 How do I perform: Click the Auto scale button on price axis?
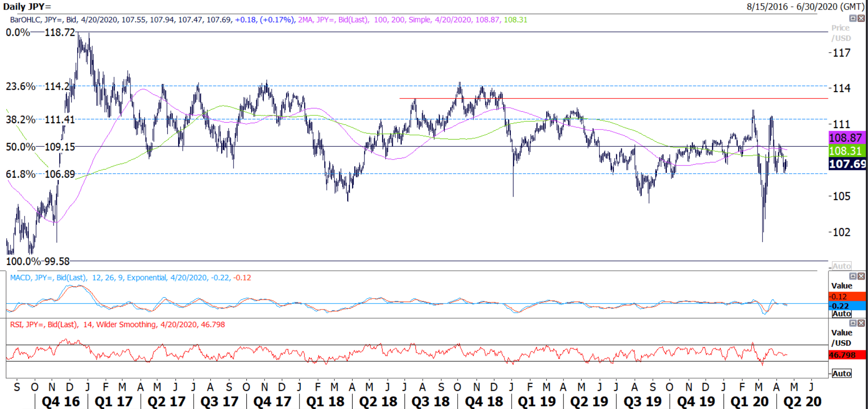[842, 266]
